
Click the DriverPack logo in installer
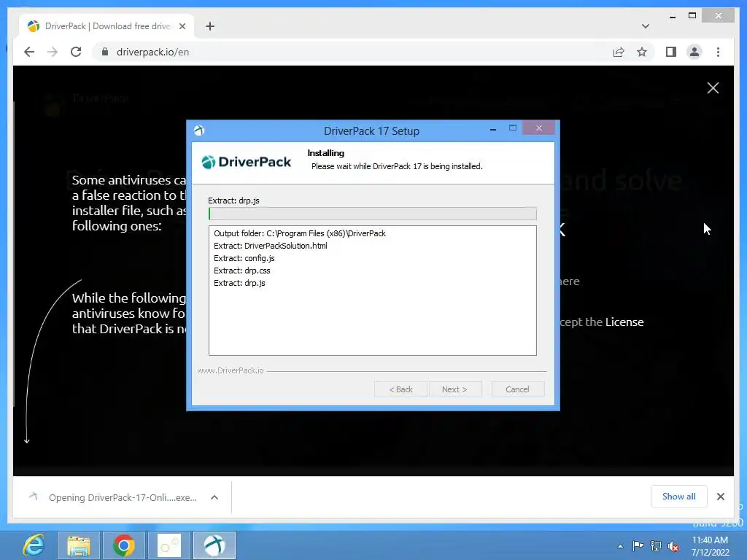[x=247, y=162]
